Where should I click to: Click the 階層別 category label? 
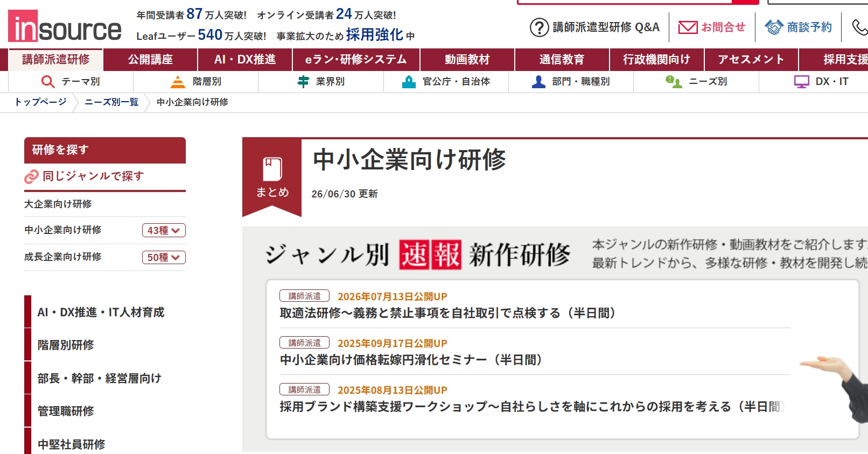coord(207,82)
